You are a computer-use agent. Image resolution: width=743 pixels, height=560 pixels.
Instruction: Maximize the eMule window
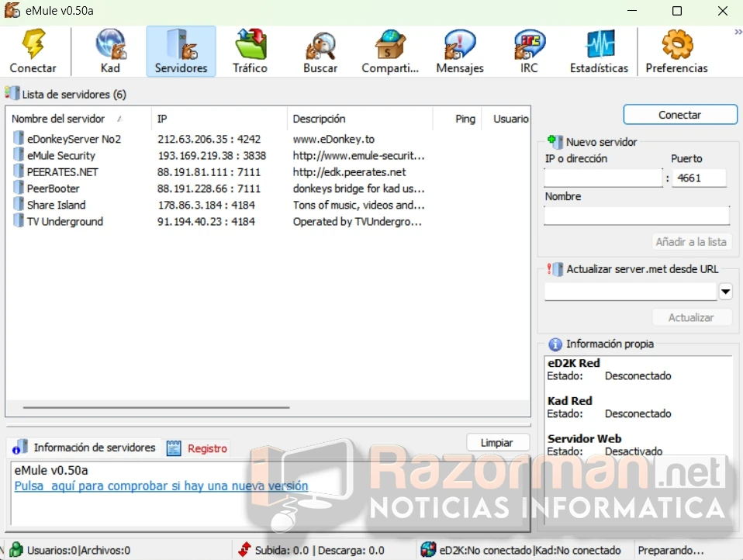(677, 10)
